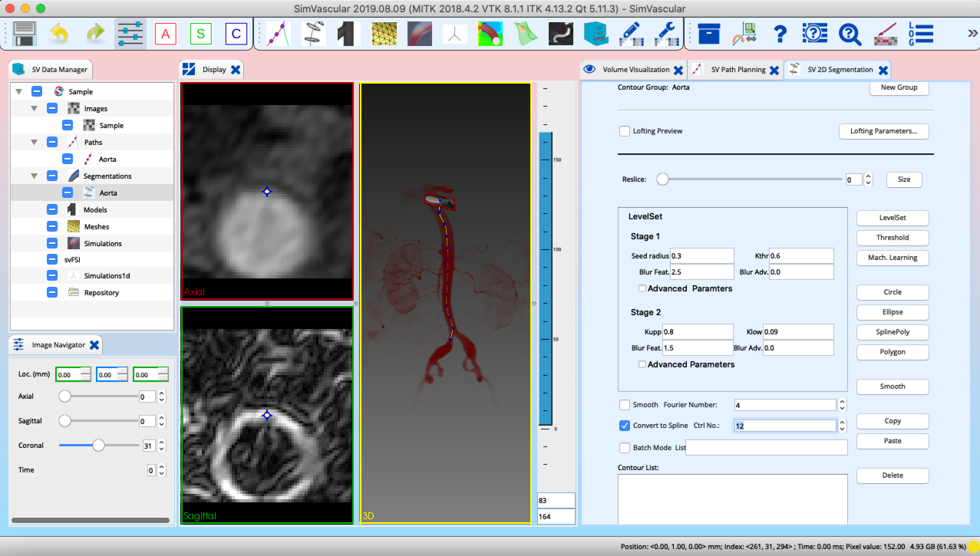Collapse the Segmentations tree node

34,176
